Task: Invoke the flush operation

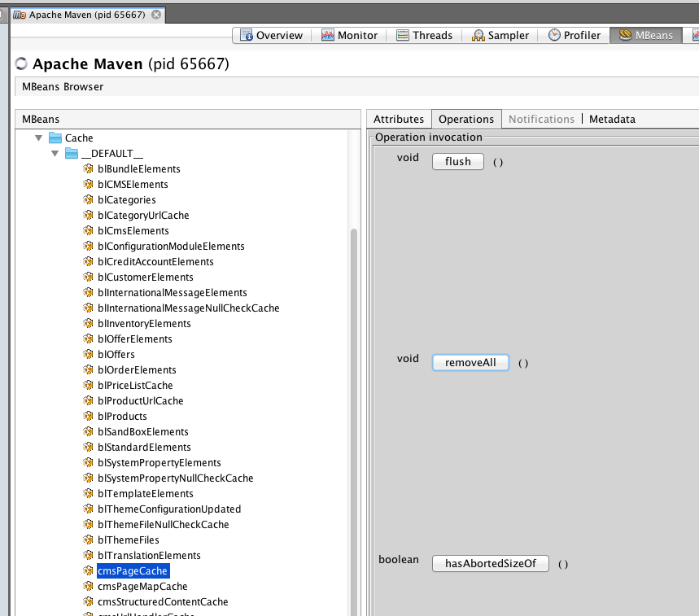Action: 457,161
